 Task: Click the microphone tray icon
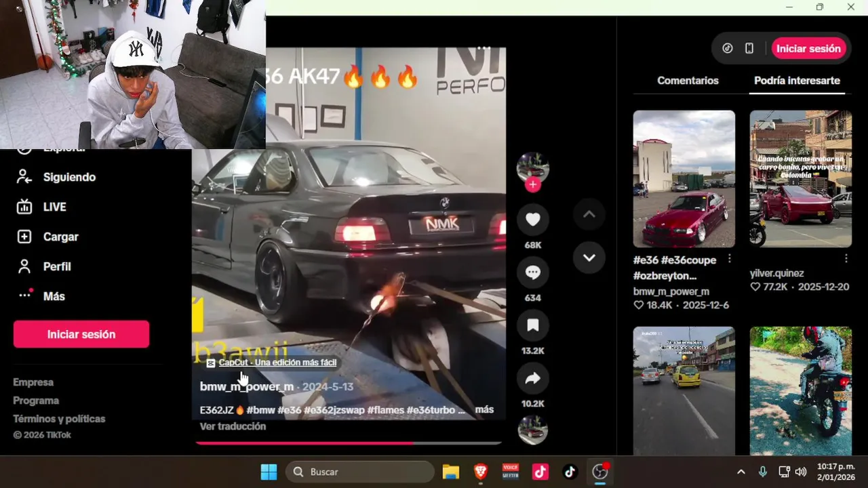click(x=763, y=472)
